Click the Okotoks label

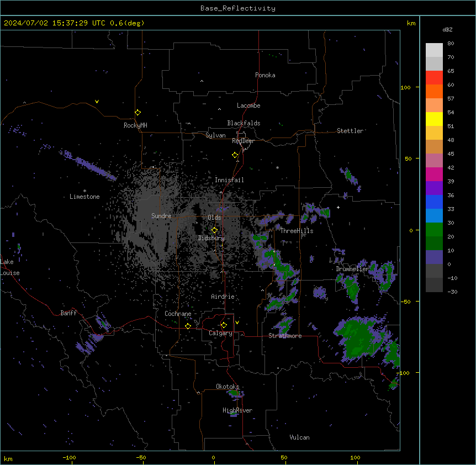tap(228, 387)
